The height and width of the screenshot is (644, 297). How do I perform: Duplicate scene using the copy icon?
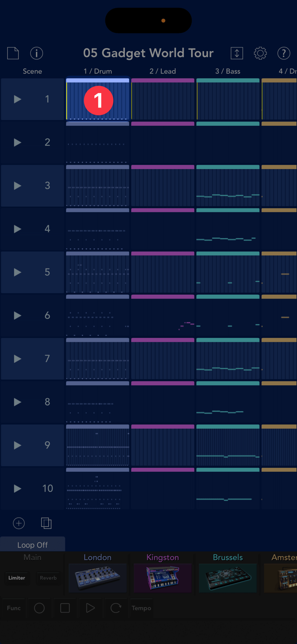46,523
